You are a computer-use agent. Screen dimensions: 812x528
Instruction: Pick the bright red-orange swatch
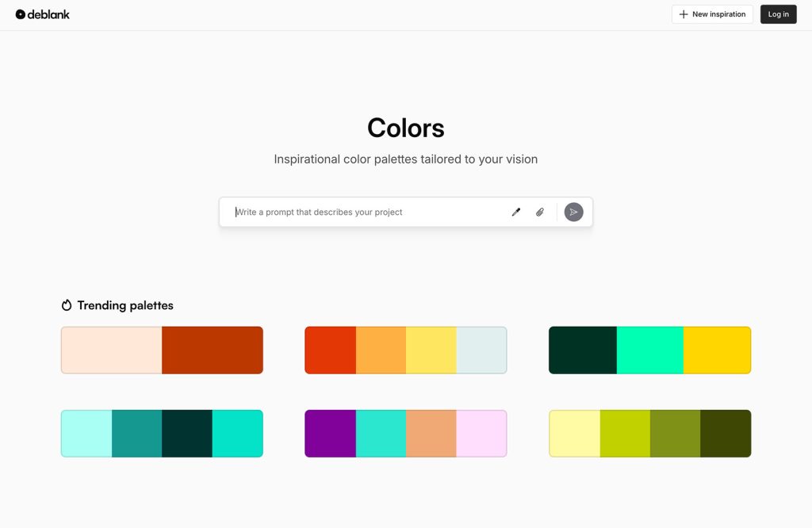330,350
